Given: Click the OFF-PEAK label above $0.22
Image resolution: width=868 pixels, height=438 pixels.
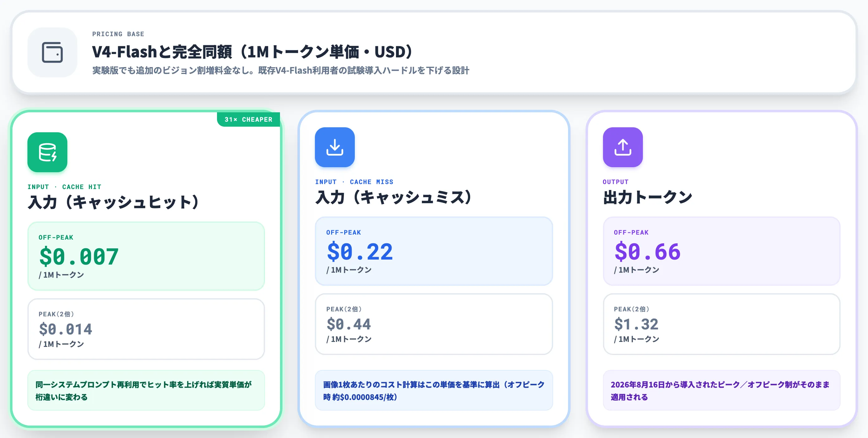Looking at the screenshot, I should point(344,232).
